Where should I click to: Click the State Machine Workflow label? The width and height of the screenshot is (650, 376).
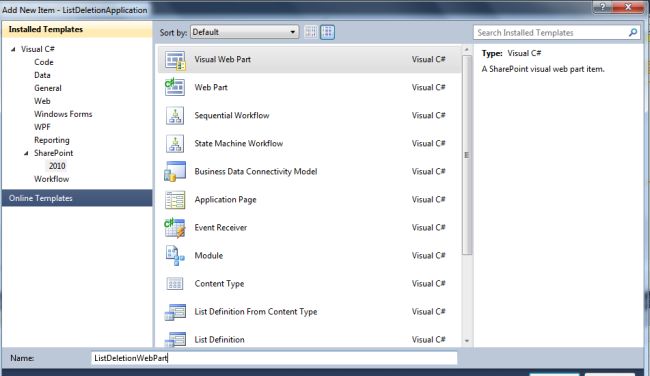tap(239, 143)
